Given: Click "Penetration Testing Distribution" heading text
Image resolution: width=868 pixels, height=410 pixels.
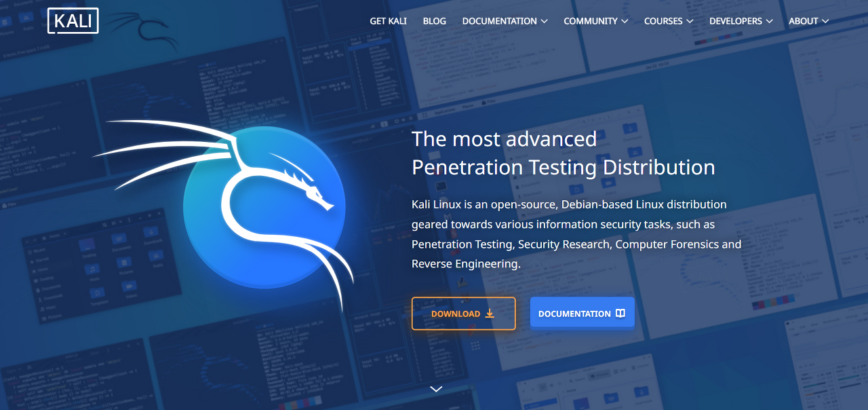Looking at the screenshot, I should [564, 167].
